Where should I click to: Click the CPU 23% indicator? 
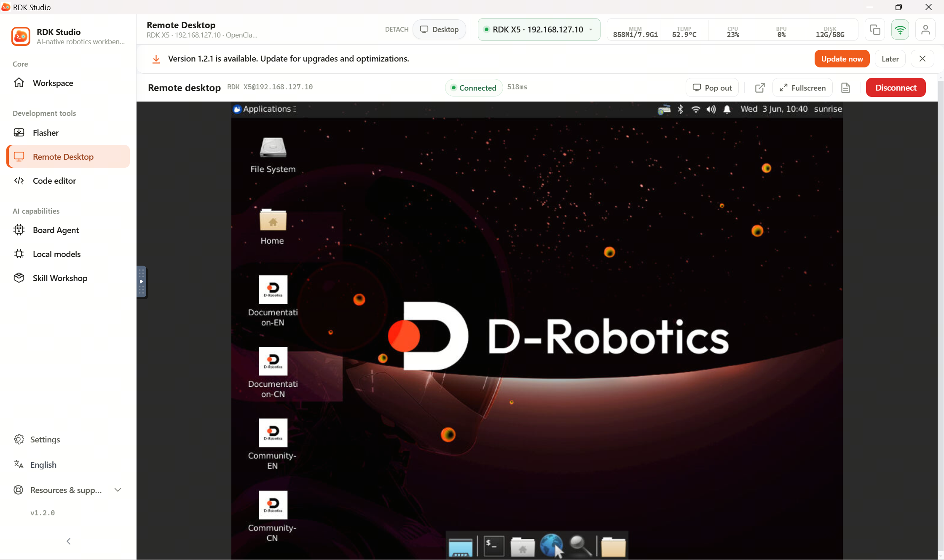tap(733, 32)
